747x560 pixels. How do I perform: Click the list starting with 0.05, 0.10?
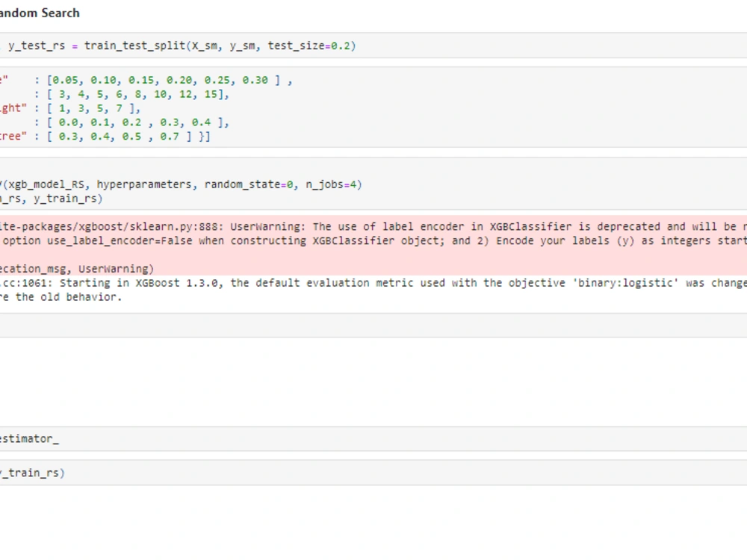[x=164, y=80]
